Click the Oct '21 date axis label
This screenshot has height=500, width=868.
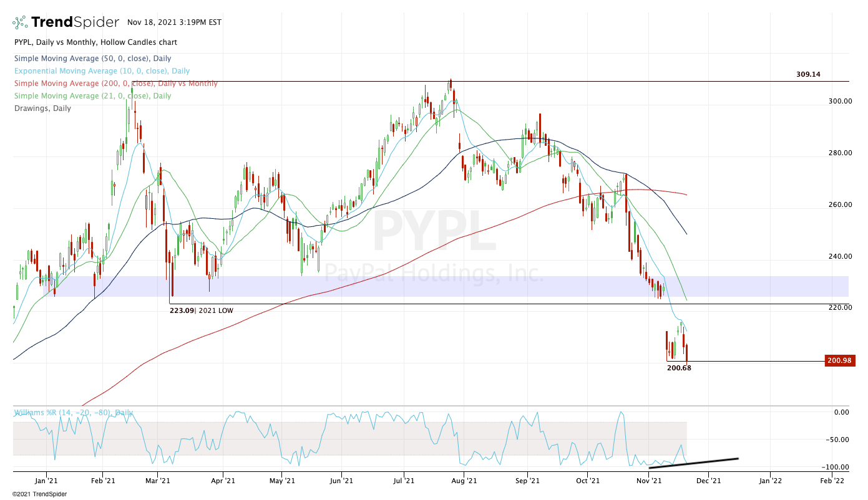[x=587, y=481]
